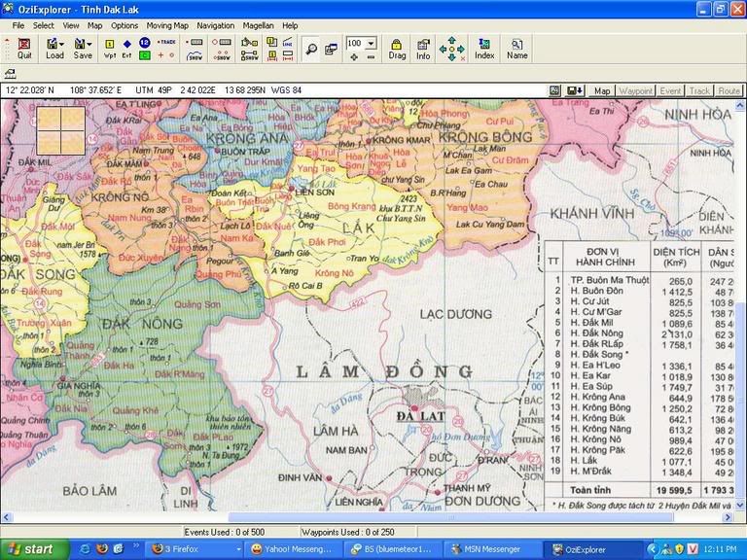Image resolution: width=747 pixels, height=560 pixels.
Task: Click the horizontal scrollbar thumb under the map
Action: (450, 517)
